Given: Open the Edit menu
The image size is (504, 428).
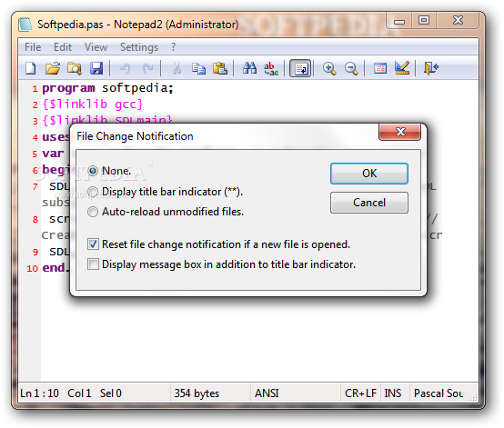Looking at the screenshot, I should [x=63, y=47].
